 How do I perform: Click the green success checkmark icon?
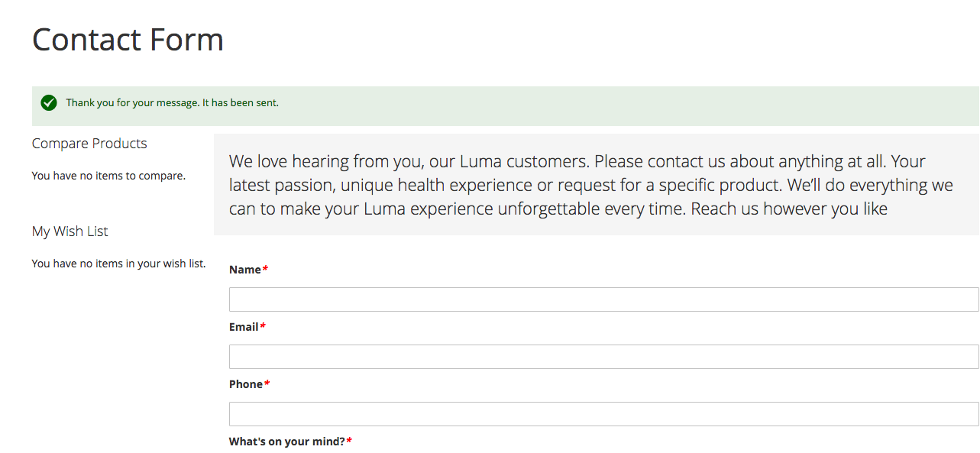(49, 102)
